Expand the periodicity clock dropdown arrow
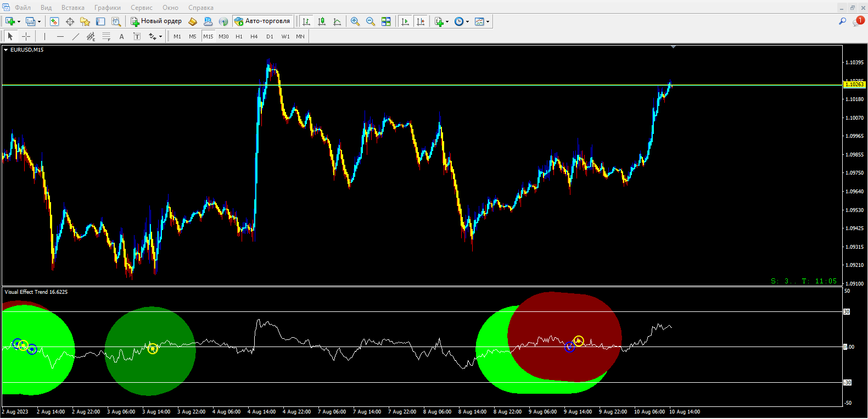Viewport: 868px width, 419px height. (x=467, y=22)
